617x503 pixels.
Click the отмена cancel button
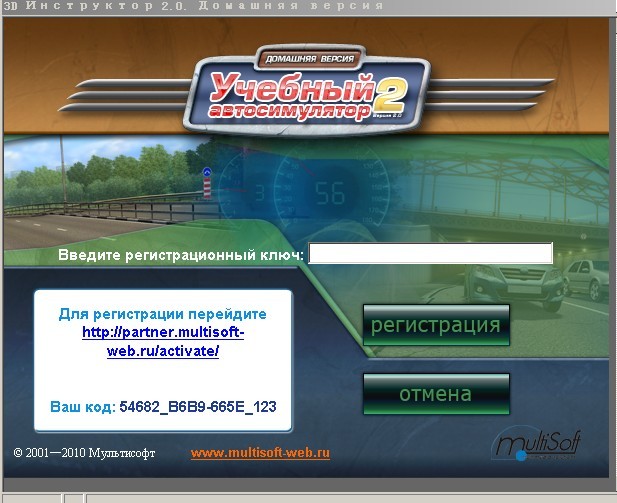pyautogui.click(x=436, y=394)
